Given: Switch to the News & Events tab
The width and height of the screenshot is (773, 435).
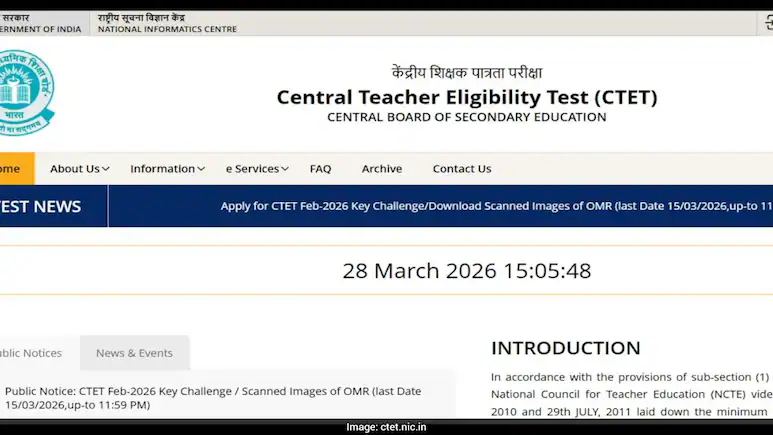Looking at the screenshot, I should (134, 353).
